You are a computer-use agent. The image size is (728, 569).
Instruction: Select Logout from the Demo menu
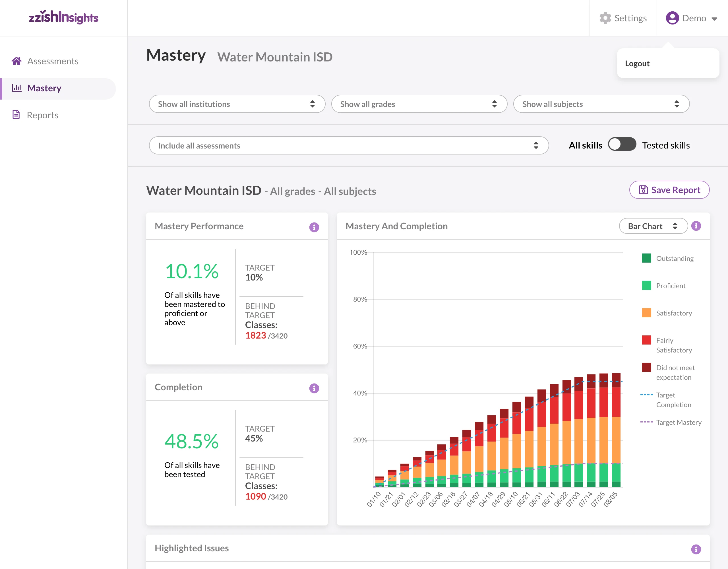tap(637, 63)
